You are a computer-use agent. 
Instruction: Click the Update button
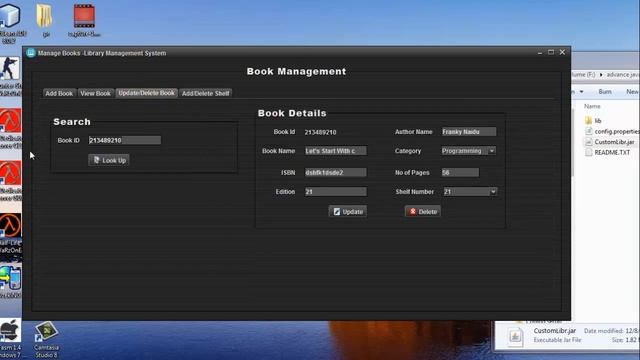[x=348, y=211]
